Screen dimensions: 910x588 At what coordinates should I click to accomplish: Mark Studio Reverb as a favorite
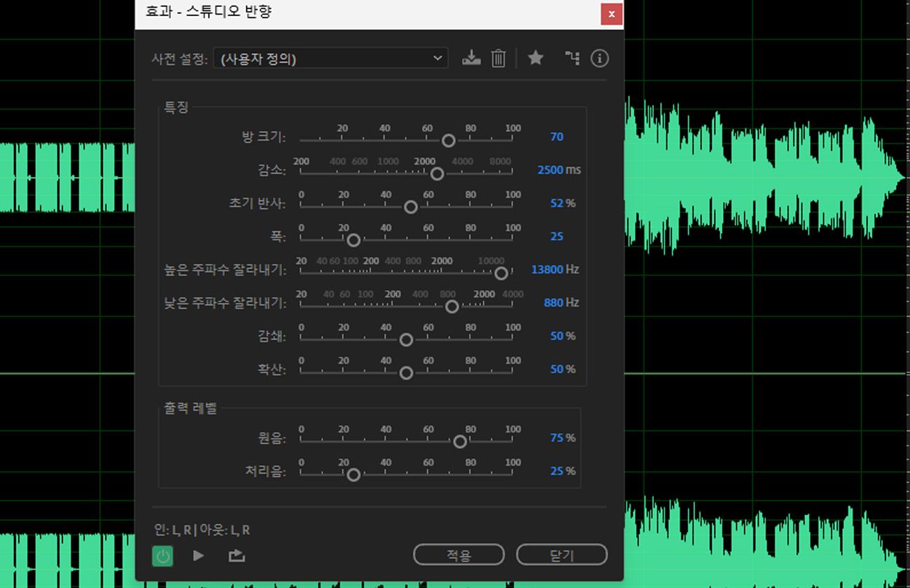click(535, 58)
